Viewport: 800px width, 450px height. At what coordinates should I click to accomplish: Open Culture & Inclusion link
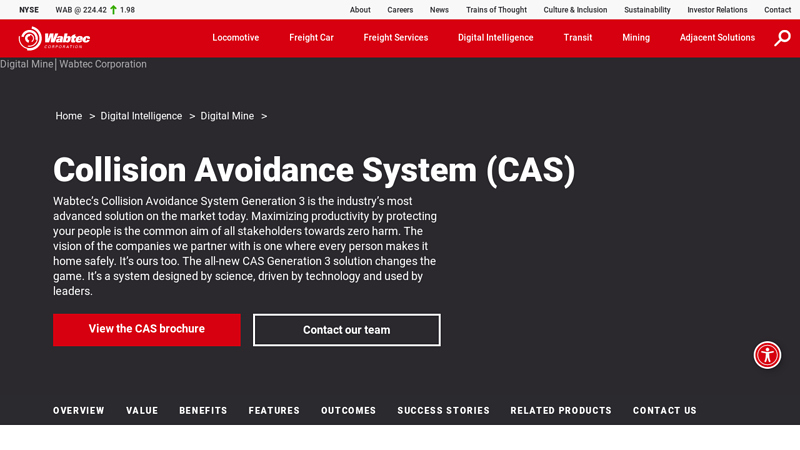point(575,10)
